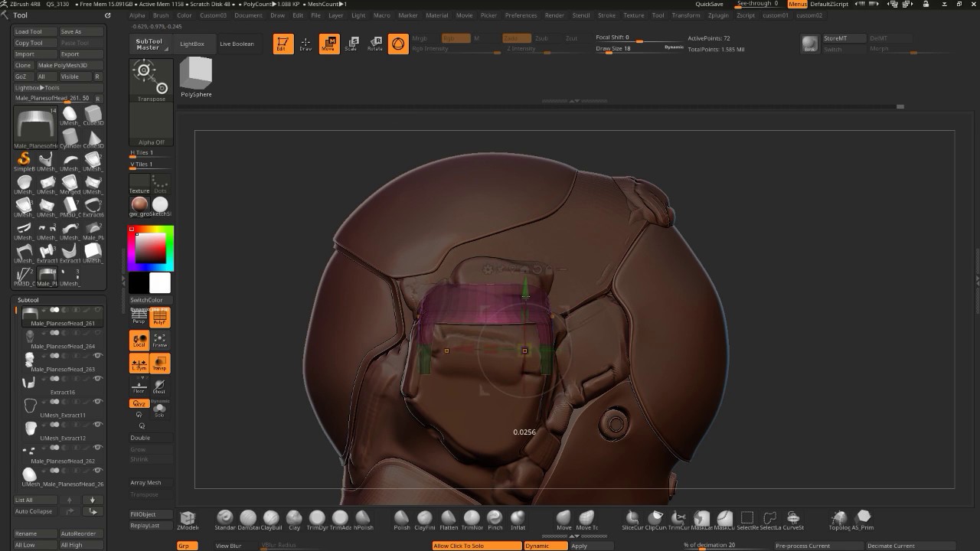The image size is (980, 551).
Task: Open the SubTool Master plugin menu
Action: click(x=149, y=44)
